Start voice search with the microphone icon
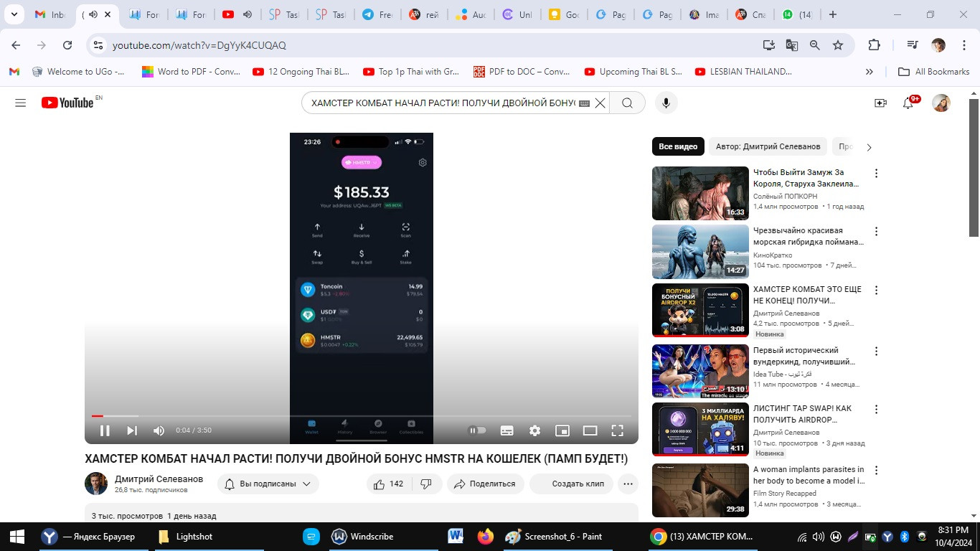The image size is (980, 551). (x=666, y=103)
